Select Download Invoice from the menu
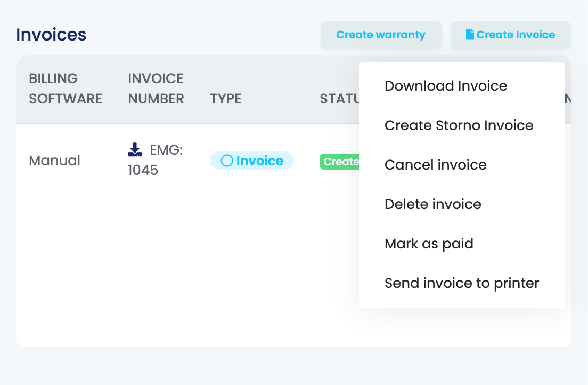Image resolution: width=588 pixels, height=385 pixels. point(462,86)
